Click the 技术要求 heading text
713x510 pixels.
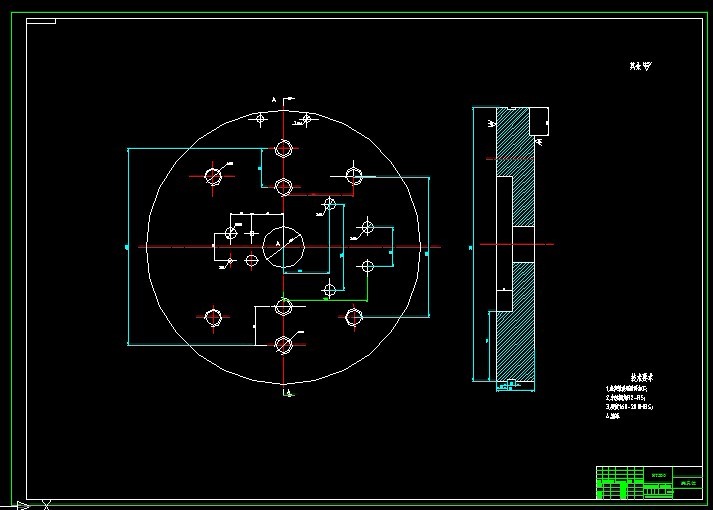642,378
